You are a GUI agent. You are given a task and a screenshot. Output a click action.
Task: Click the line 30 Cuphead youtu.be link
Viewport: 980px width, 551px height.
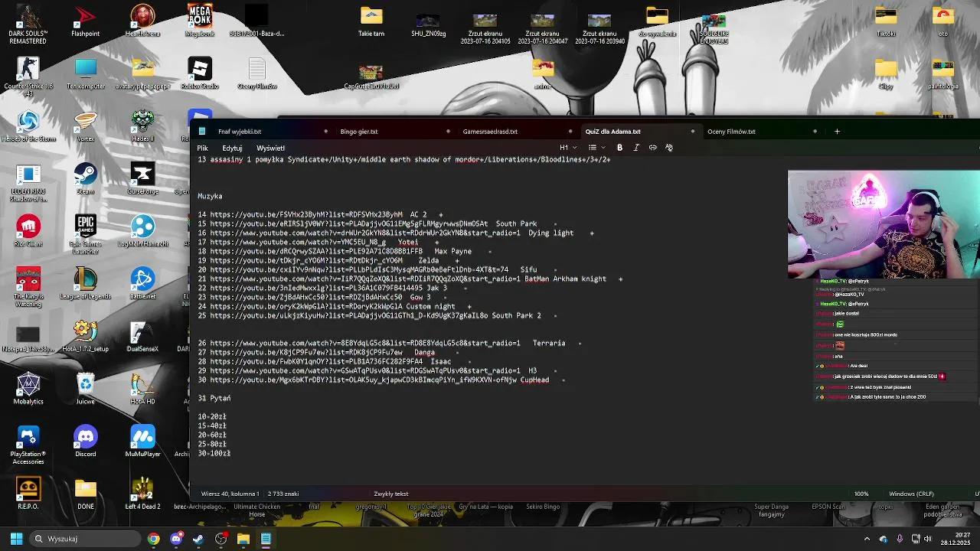point(363,380)
